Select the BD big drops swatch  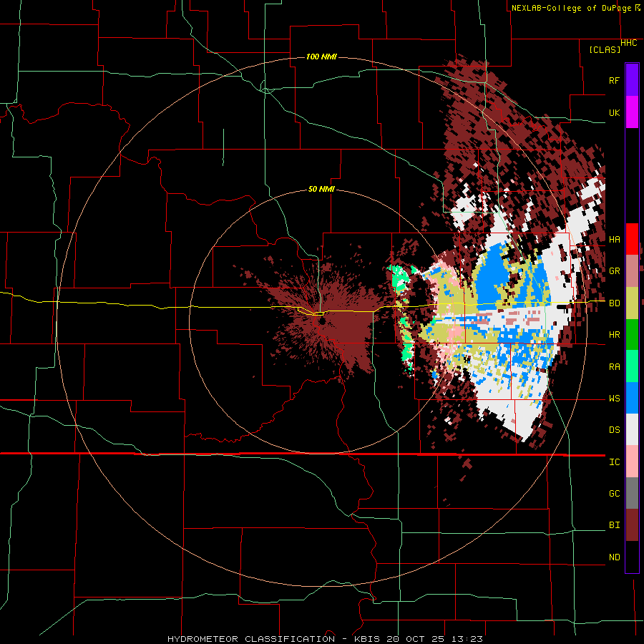pyautogui.click(x=632, y=303)
